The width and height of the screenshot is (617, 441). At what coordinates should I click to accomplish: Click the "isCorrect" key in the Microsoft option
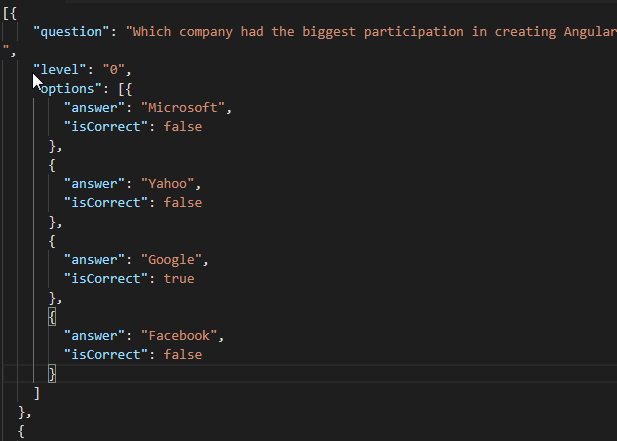105,127
